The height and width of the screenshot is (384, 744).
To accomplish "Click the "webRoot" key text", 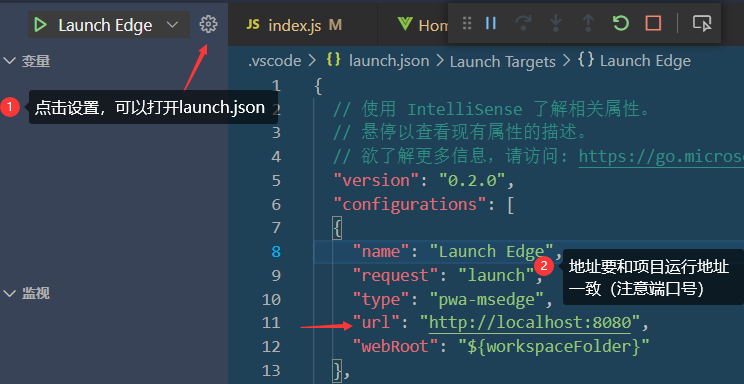I will coord(396,347).
